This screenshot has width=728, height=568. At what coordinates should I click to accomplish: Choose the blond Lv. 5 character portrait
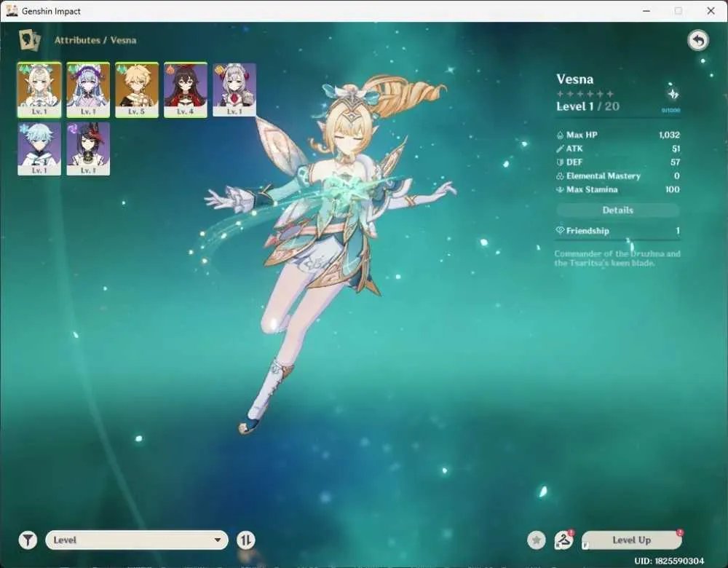tap(137, 90)
